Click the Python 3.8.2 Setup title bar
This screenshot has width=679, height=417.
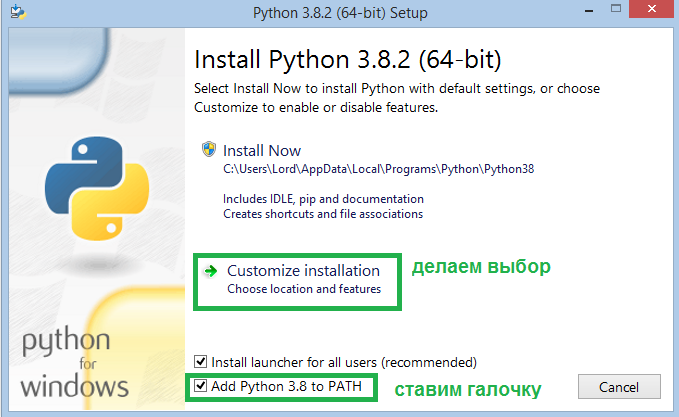coord(340,13)
